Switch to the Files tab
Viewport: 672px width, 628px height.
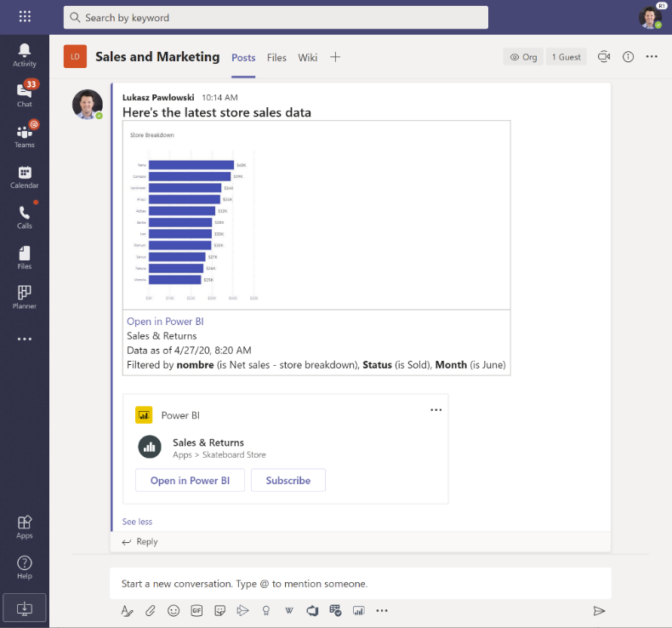pyautogui.click(x=276, y=57)
